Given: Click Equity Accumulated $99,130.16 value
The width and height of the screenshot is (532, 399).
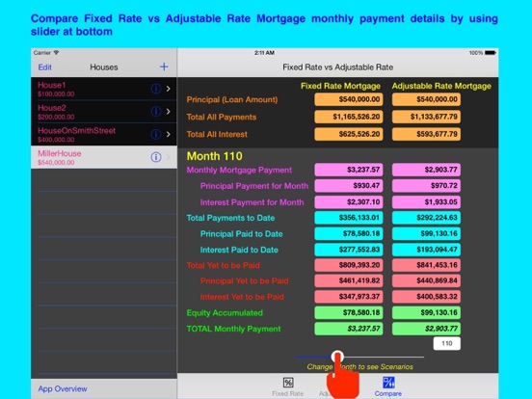Looking at the screenshot, I should 426,312.
